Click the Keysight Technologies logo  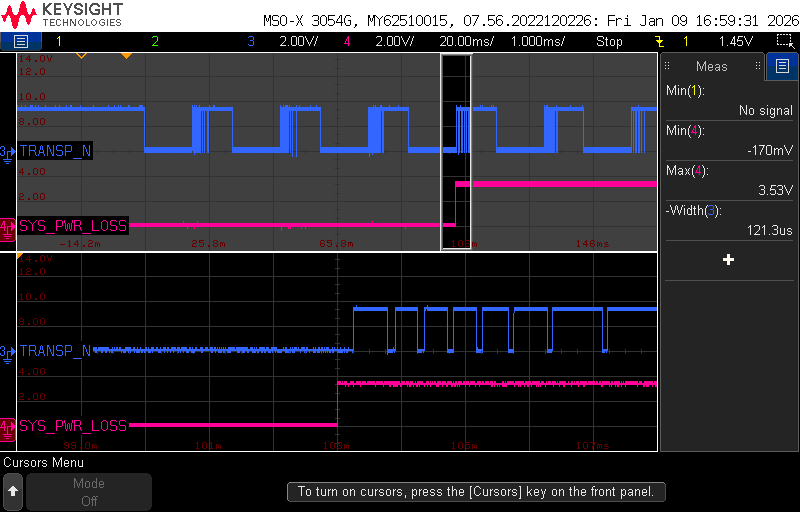click(62, 15)
